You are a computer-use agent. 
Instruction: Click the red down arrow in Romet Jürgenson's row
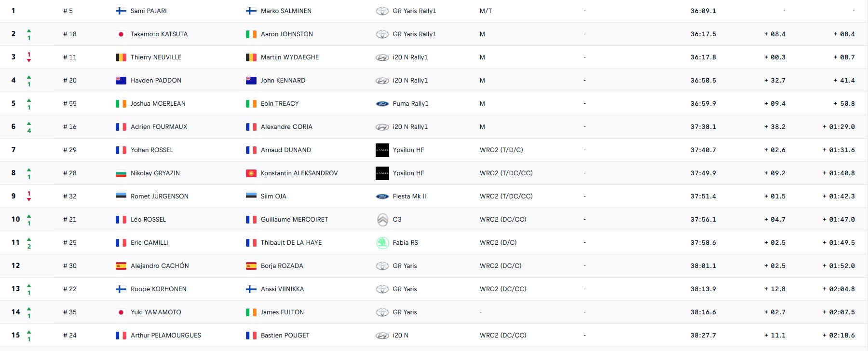pos(29,199)
